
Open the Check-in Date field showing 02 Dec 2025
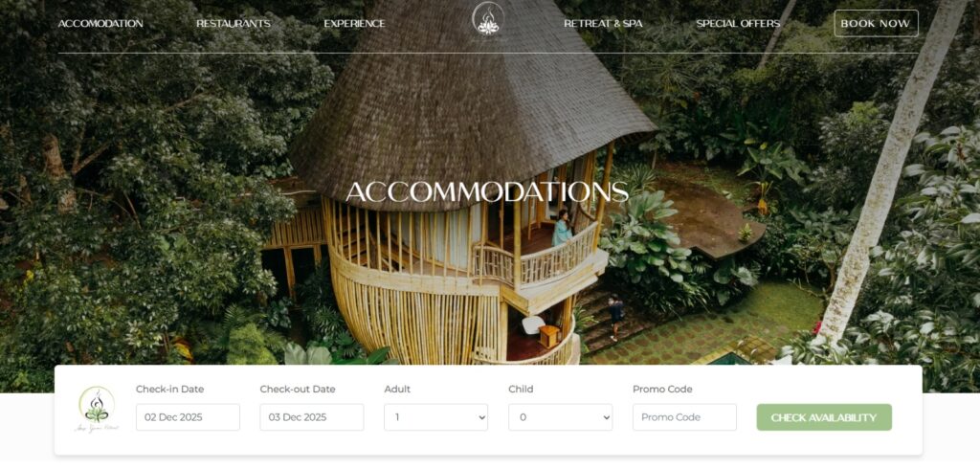tap(188, 417)
